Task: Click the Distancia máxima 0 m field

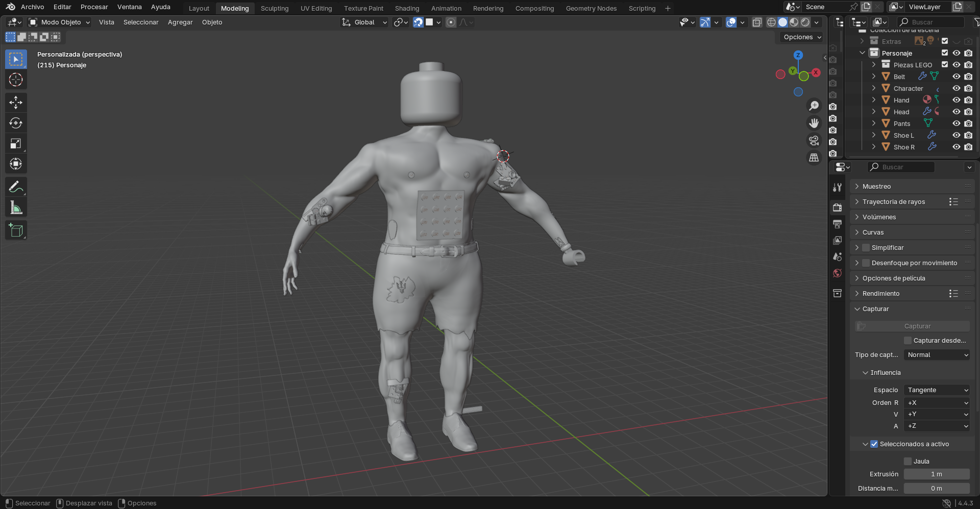Action: 937,489
